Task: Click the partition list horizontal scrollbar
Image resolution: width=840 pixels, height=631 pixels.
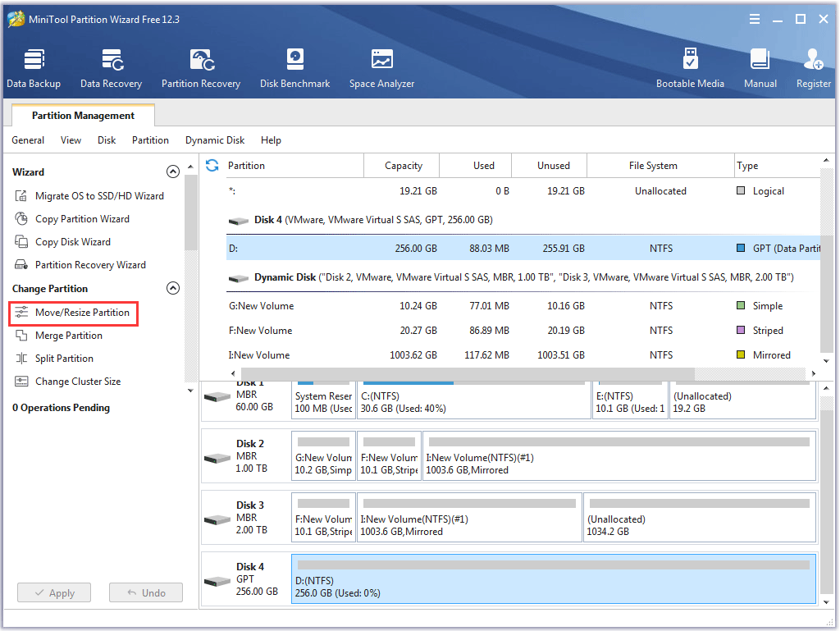Action: point(468,373)
